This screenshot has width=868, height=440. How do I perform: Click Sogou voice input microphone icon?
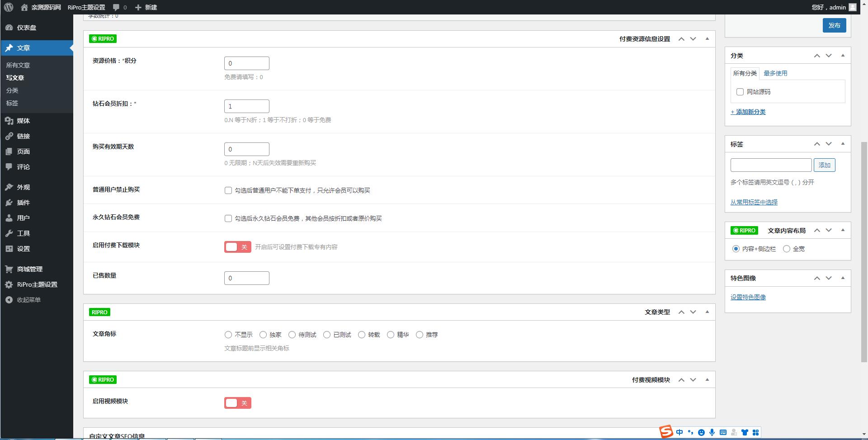pyautogui.click(x=713, y=432)
